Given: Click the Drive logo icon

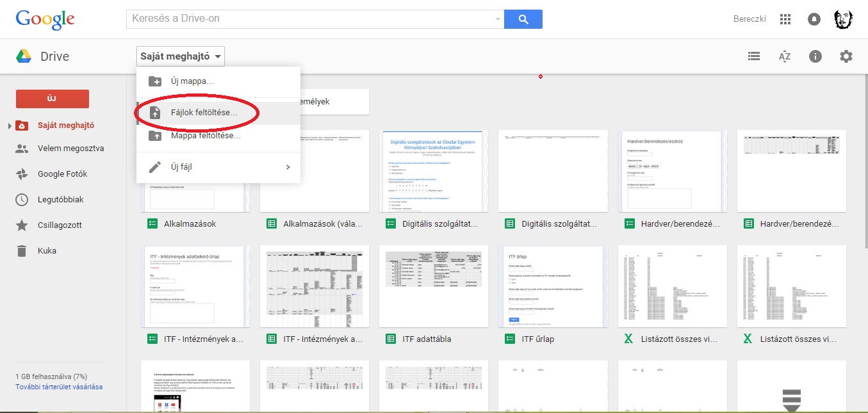Looking at the screenshot, I should [24, 56].
